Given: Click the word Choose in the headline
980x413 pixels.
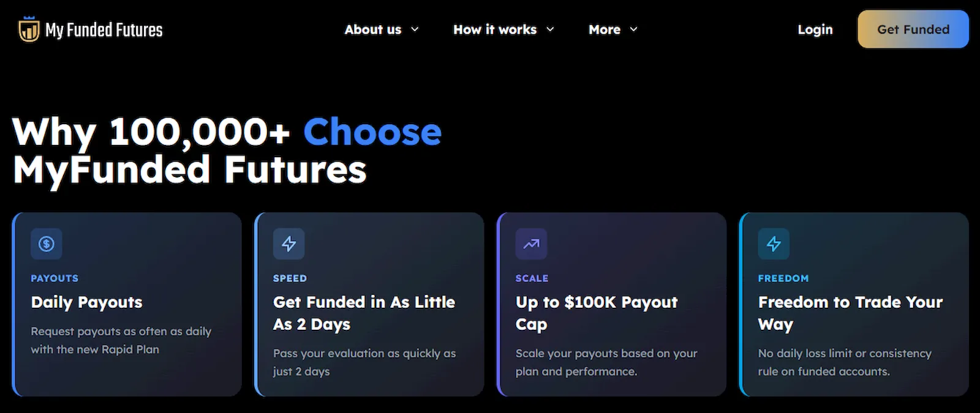Looking at the screenshot, I should coord(372,132).
